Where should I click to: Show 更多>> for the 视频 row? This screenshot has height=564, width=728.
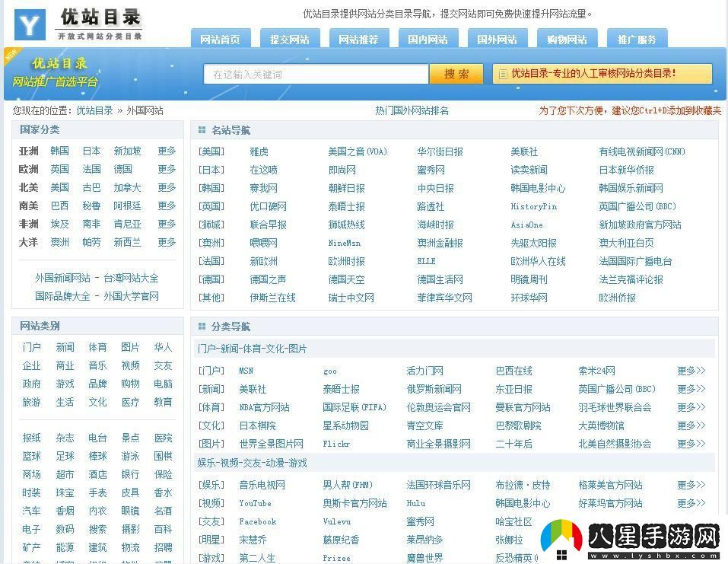[x=691, y=503]
